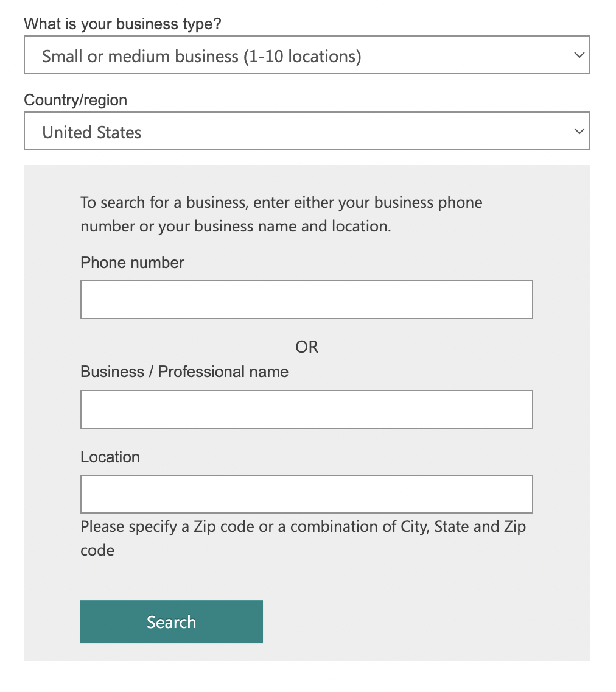Viewport: 616px width, 692px height.
Task: Click the chevron on the Country/region selector
Action: [578, 131]
